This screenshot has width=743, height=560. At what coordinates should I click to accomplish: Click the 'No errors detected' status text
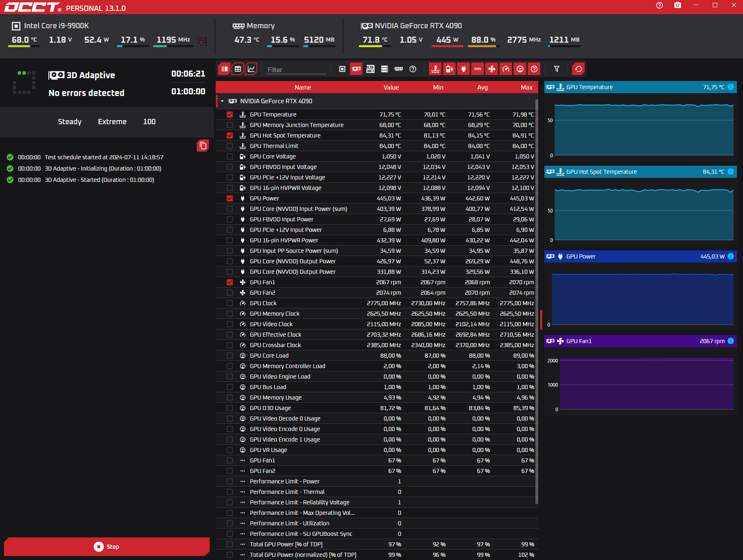tap(86, 93)
